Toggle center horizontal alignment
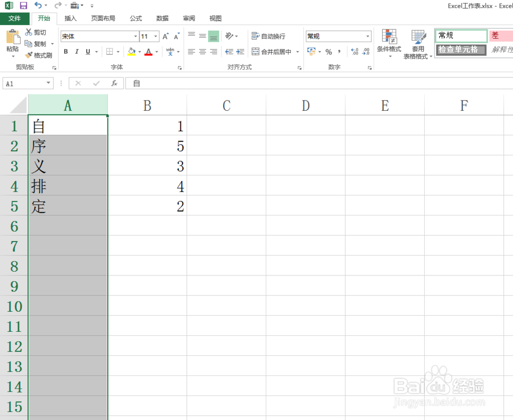 203,52
